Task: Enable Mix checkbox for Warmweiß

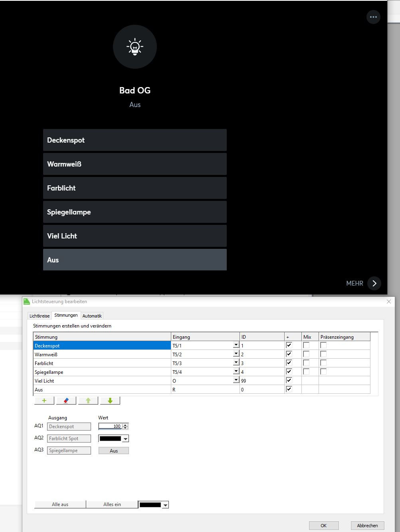Action: (306, 354)
